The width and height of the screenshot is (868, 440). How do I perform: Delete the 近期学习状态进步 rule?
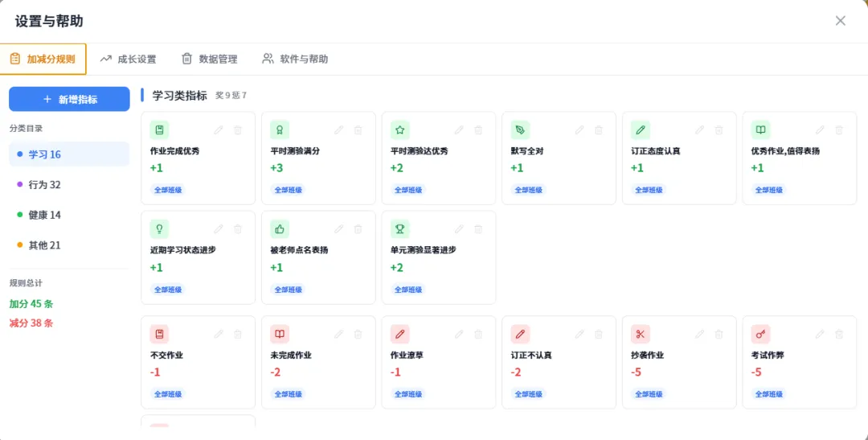point(238,229)
